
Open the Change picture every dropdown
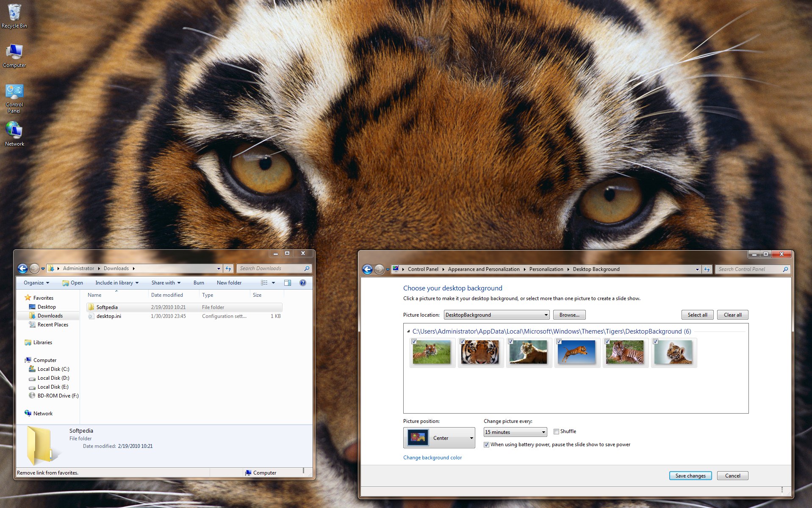(x=515, y=432)
